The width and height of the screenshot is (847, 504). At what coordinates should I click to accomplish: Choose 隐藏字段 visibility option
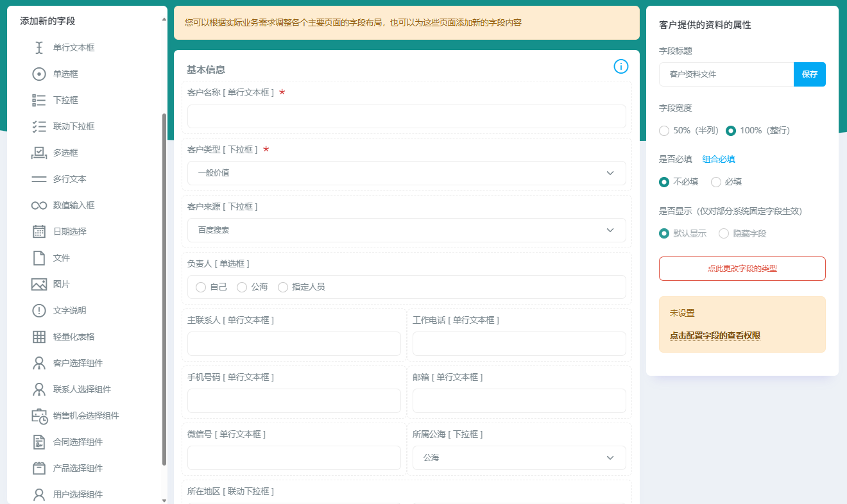(x=724, y=233)
